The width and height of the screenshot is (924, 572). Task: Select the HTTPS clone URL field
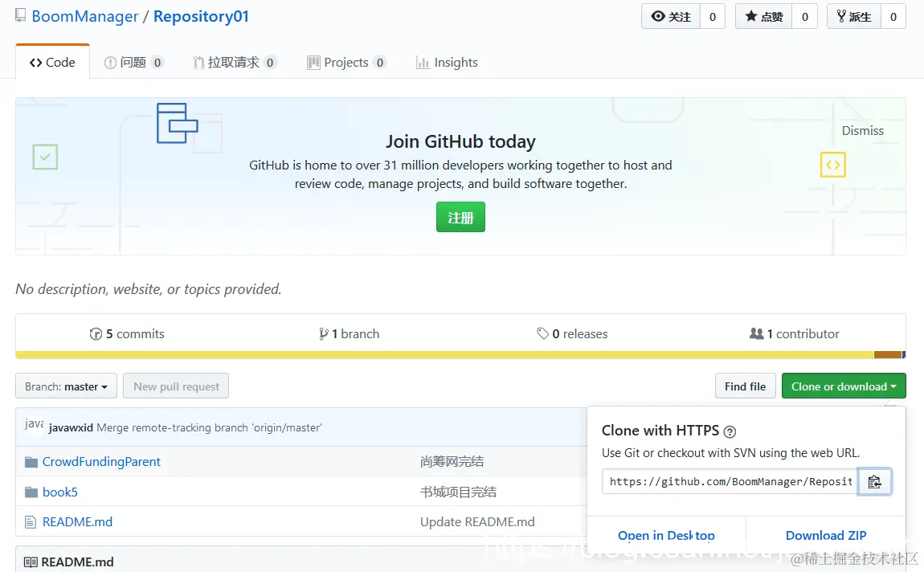coord(730,482)
